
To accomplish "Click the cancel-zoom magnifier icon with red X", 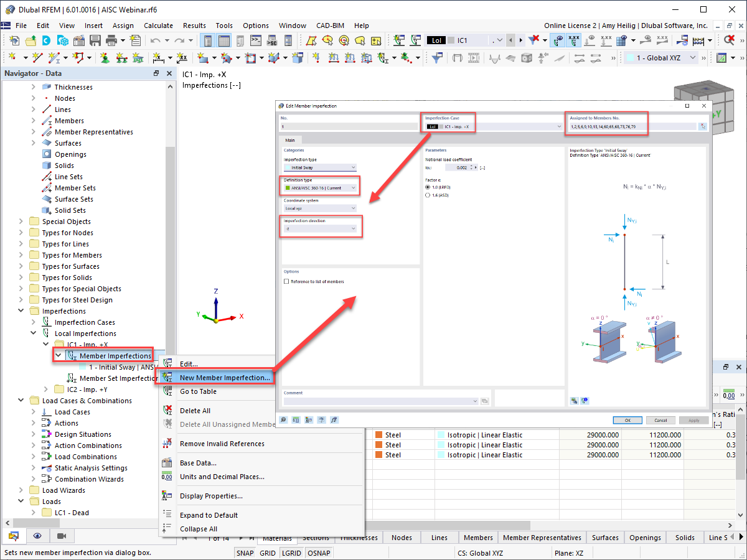I will point(729,39).
